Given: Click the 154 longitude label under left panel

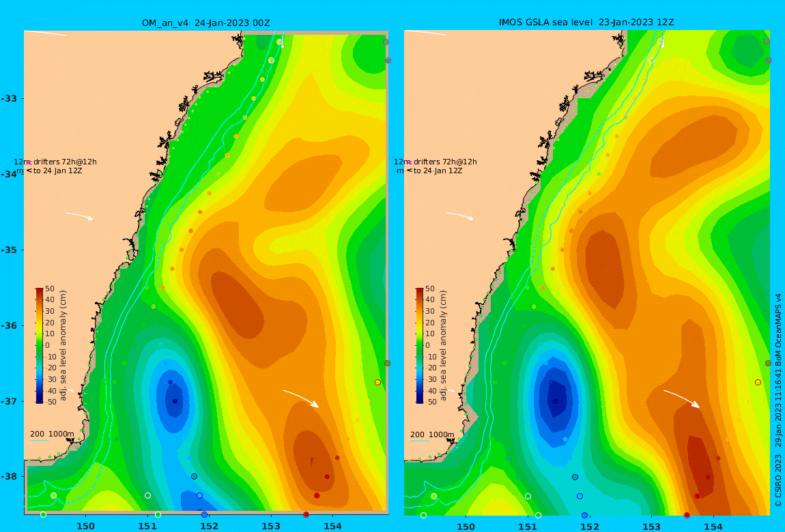Looking at the screenshot, I should click(332, 526).
